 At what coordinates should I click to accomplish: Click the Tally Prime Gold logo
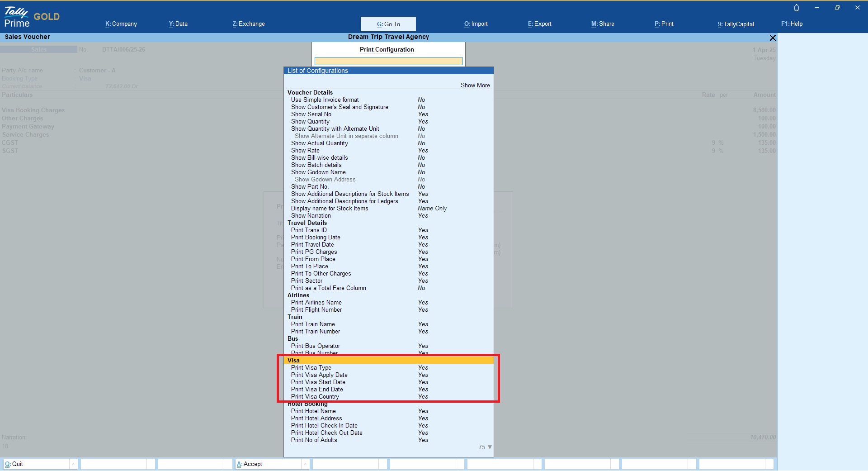tap(32, 18)
